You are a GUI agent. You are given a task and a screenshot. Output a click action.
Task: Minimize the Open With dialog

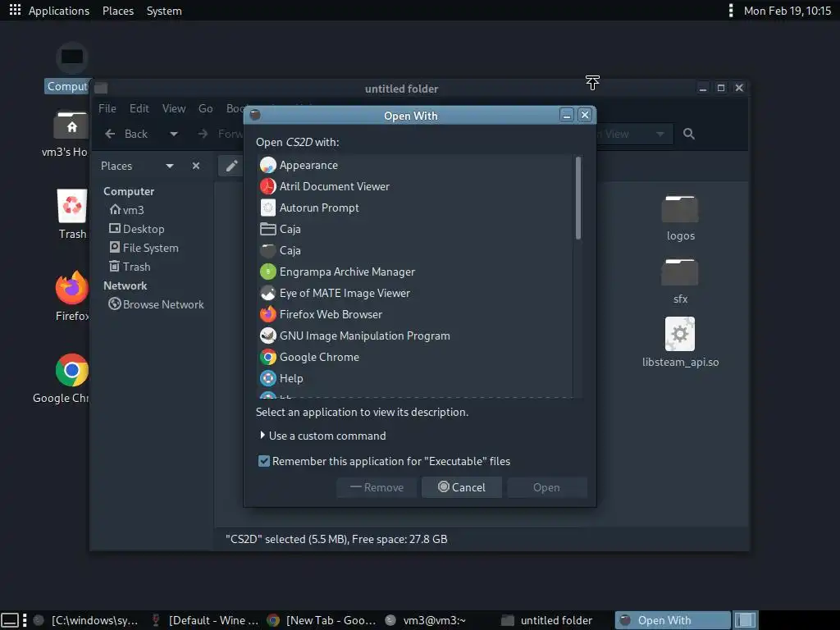coord(567,115)
